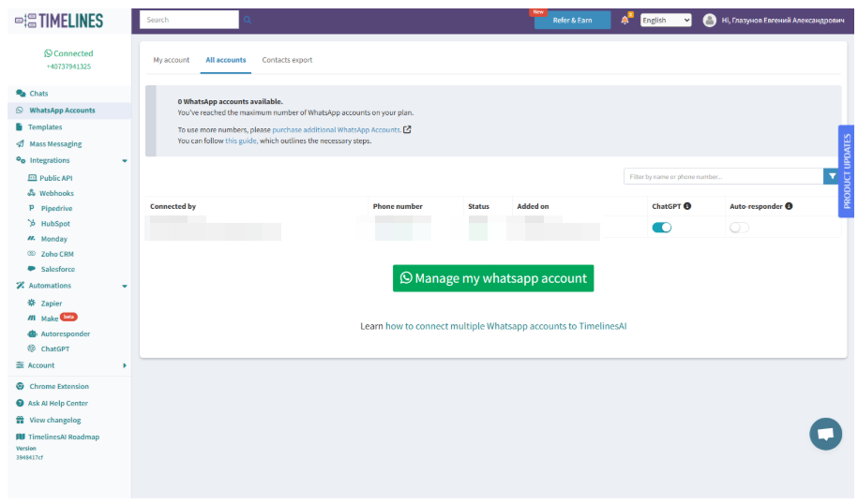Click the Added on column header
The image size is (858, 504).
click(533, 207)
